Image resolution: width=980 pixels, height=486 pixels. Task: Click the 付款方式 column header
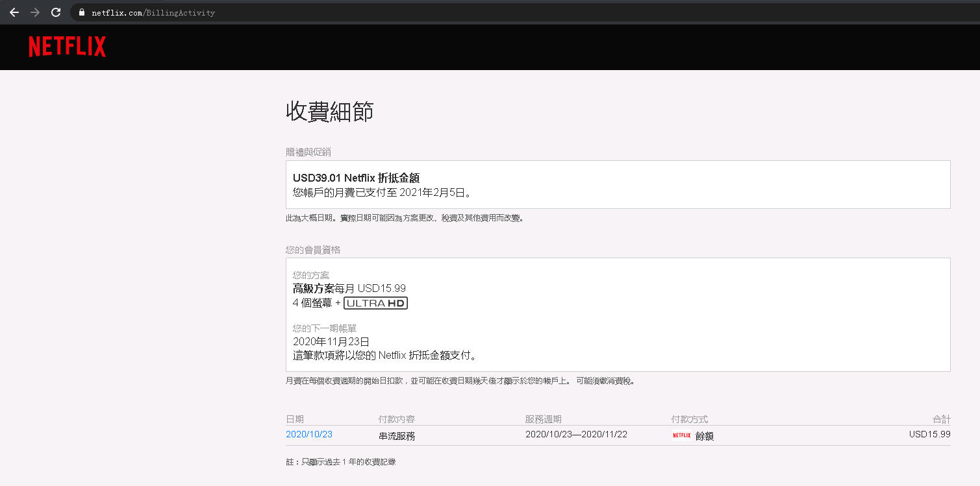(x=690, y=419)
